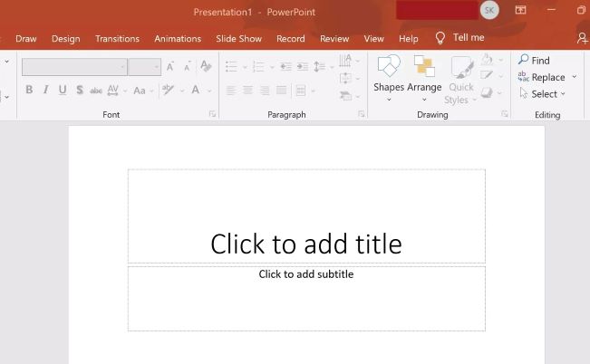Toggle Bold formatting in Font group
Screen dimensions: 590x364
pos(29,90)
